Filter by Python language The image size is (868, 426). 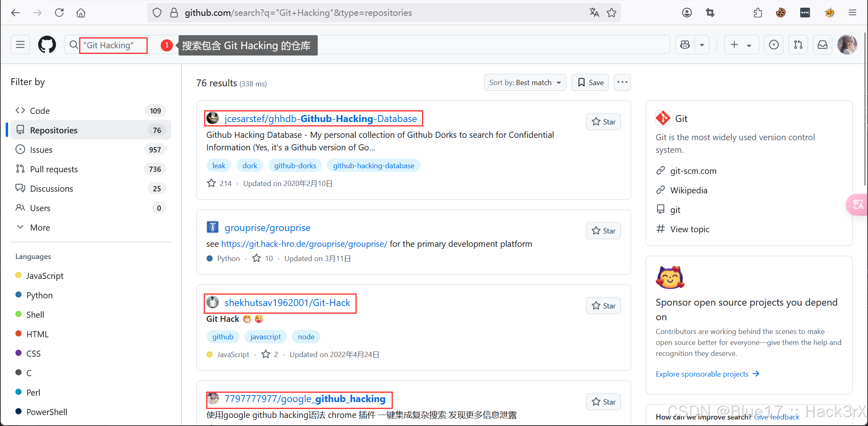34,295
